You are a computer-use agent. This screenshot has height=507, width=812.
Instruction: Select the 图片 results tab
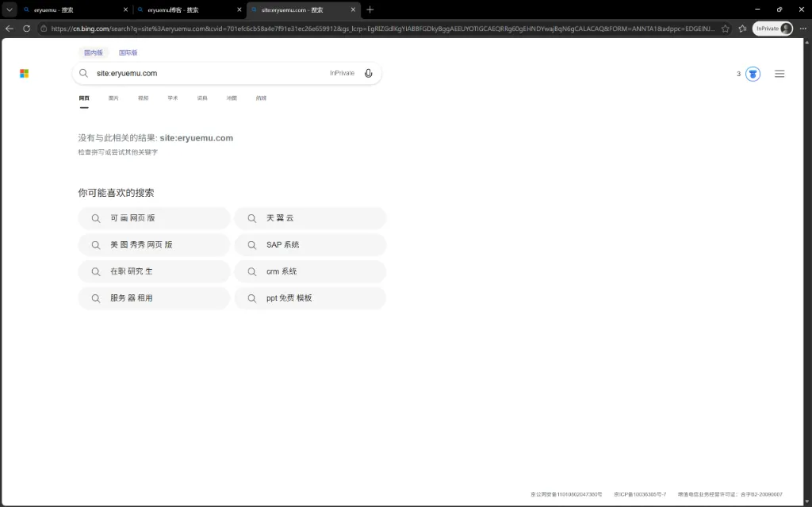(113, 98)
